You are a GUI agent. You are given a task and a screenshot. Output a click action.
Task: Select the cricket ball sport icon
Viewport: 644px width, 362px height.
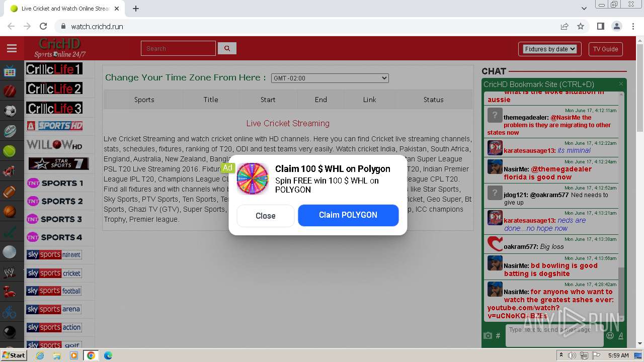coord(10,91)
